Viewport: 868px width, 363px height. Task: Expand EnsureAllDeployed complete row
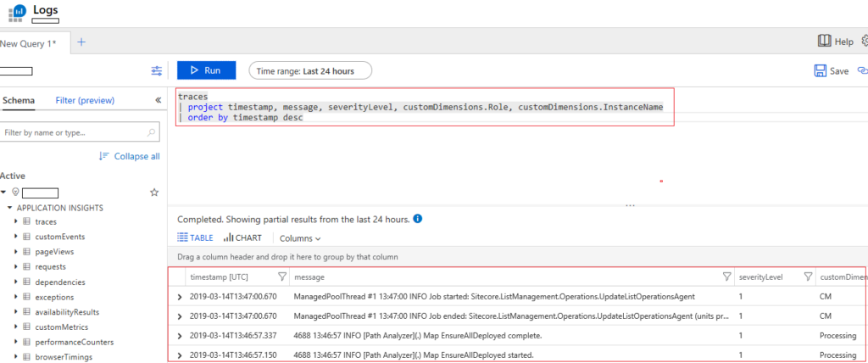point(180,337)
